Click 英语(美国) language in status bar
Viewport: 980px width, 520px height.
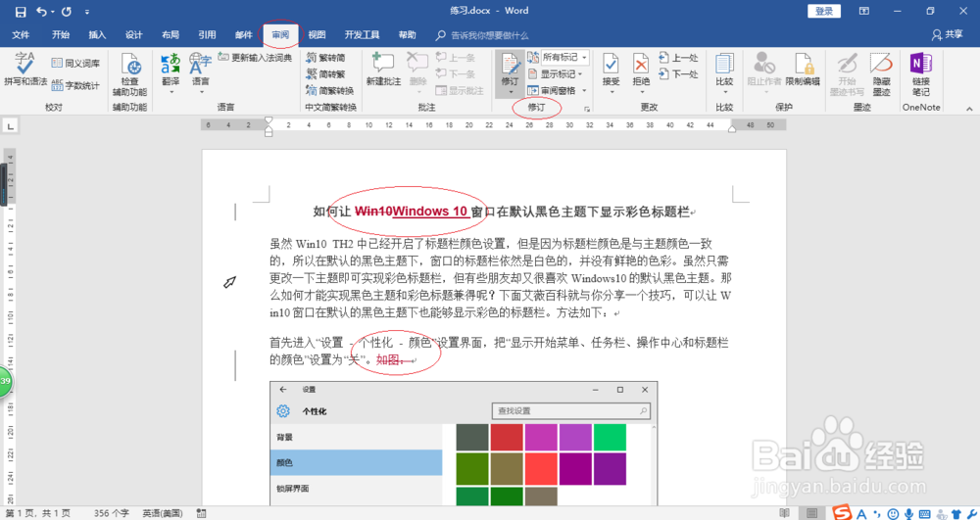pyautogui.click(x=163, y=513)
